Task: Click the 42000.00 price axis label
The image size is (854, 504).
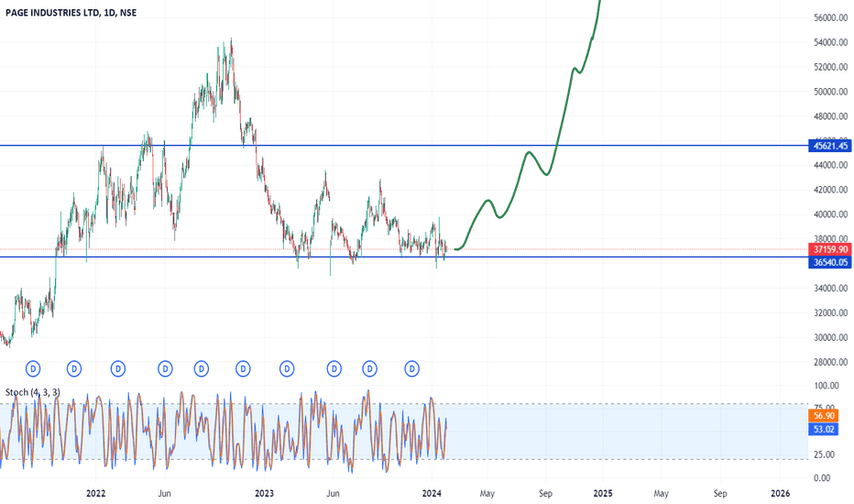Action: click(830, 190)
